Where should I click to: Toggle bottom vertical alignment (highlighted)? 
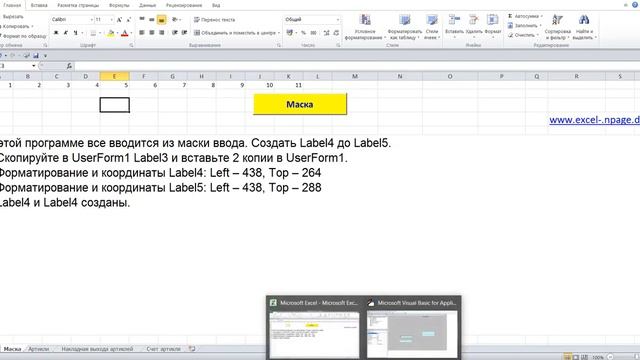162,19
